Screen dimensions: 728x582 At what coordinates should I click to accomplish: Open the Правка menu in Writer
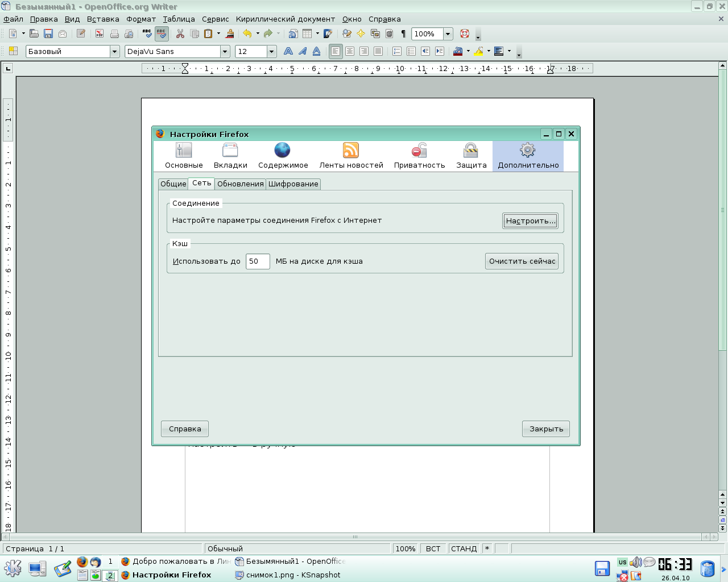coord(44,19)
